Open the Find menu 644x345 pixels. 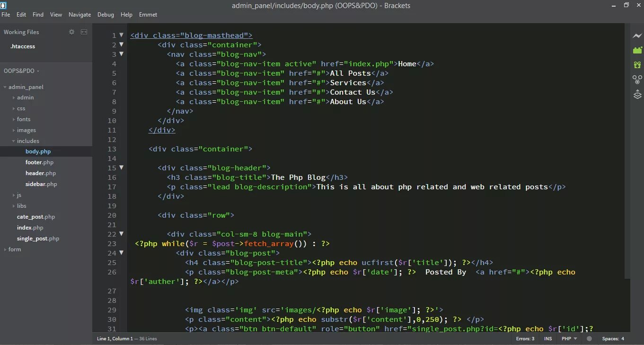pos(38,15)
